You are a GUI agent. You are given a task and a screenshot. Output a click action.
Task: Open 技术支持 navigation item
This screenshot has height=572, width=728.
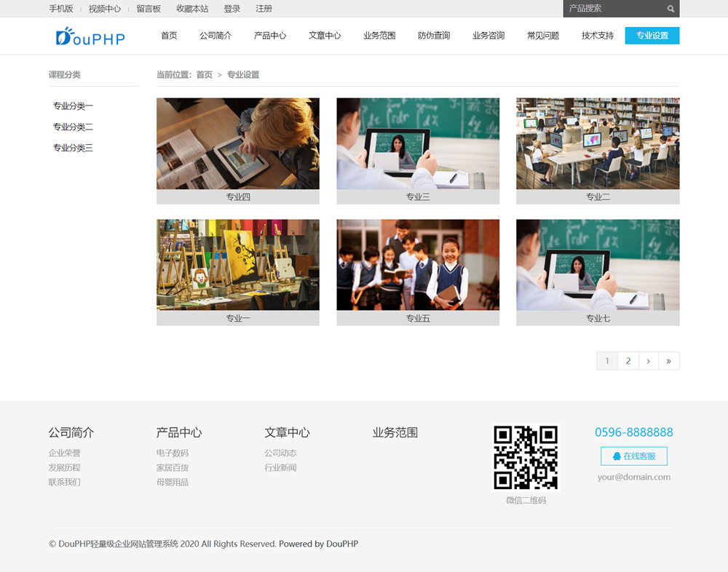(598, 35)
